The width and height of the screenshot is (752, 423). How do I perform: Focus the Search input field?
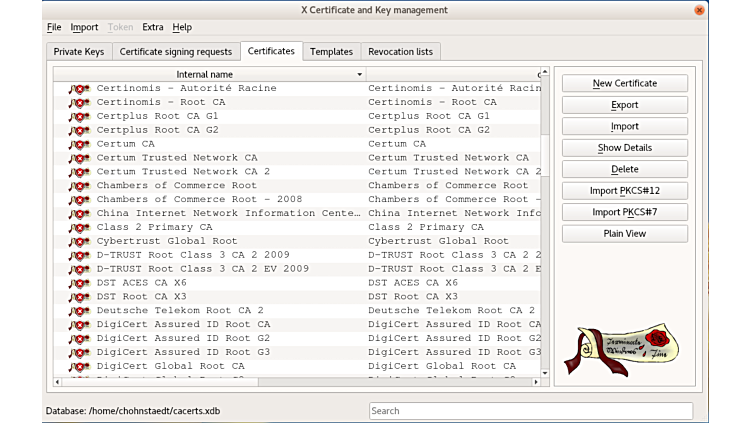tap(529, 411)
